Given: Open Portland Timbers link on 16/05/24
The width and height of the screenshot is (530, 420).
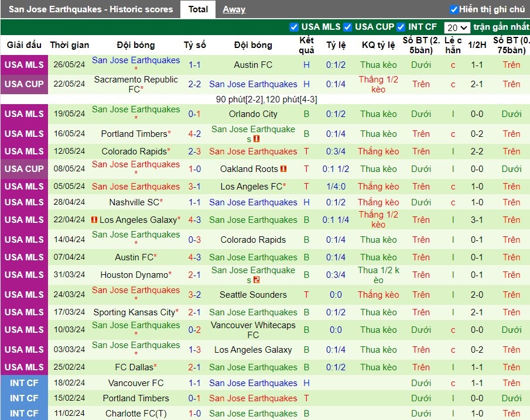Looking at the screenshot, I should [x=134, y=134].
